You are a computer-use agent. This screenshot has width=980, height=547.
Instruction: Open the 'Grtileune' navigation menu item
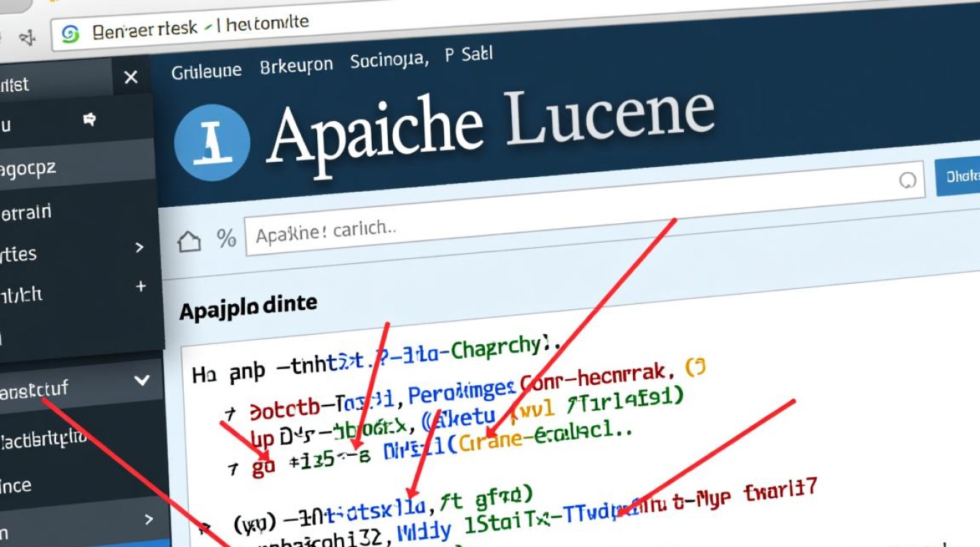pos(206,71)
